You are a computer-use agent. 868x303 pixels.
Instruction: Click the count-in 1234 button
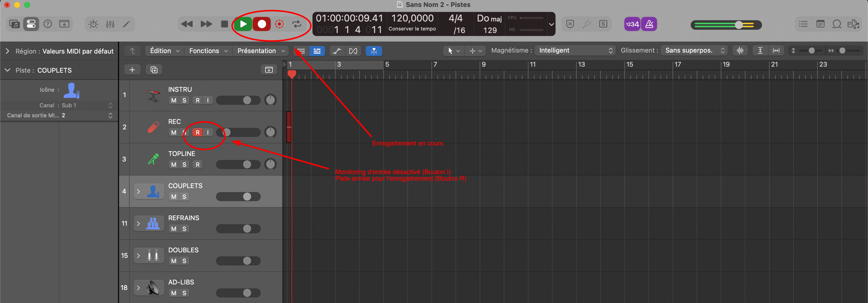(632, 24)
